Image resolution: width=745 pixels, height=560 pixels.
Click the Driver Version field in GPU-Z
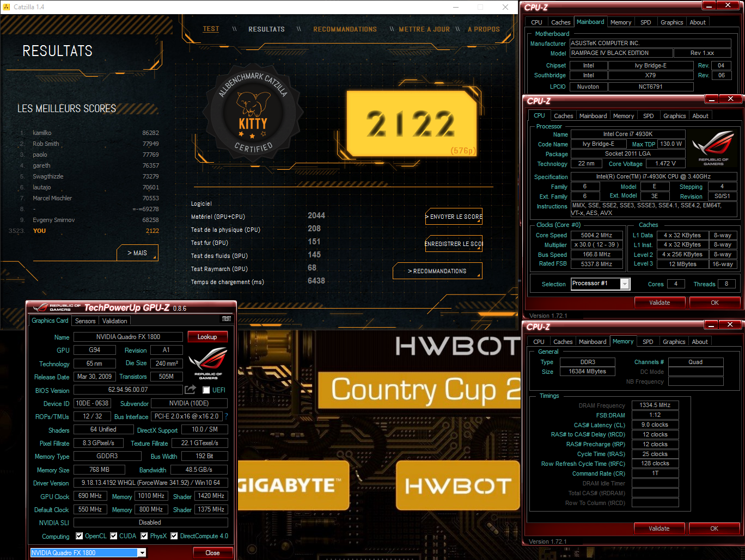[x=150, y=483]
